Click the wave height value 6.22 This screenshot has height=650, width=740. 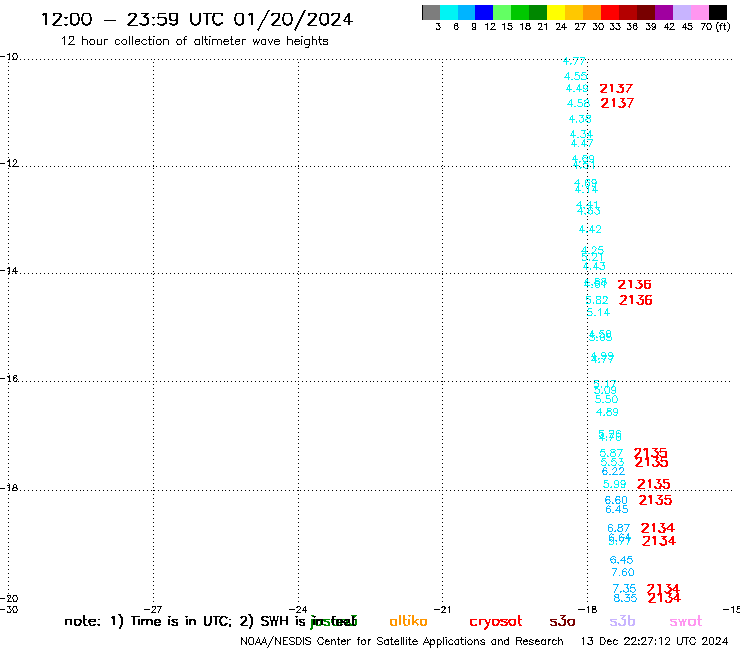(x=613, y=471)
